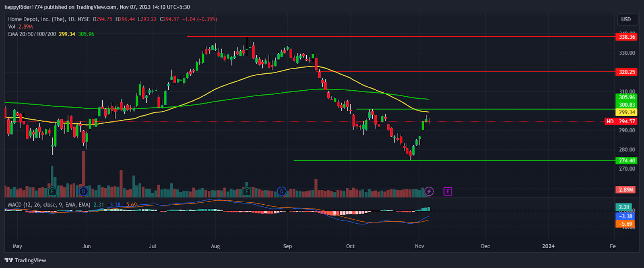
Task: Click the 2.31 MACD histogram value label
Action: (624, 207)
